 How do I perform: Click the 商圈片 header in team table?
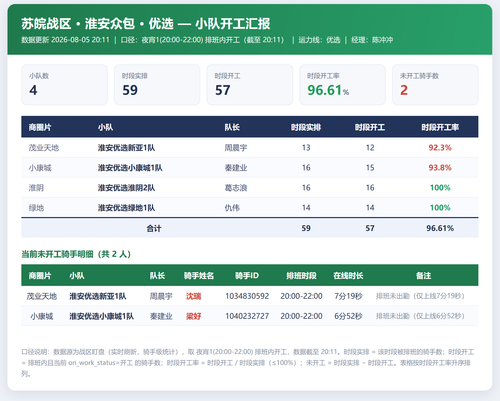pyautogui.click(x=40, y=127)
